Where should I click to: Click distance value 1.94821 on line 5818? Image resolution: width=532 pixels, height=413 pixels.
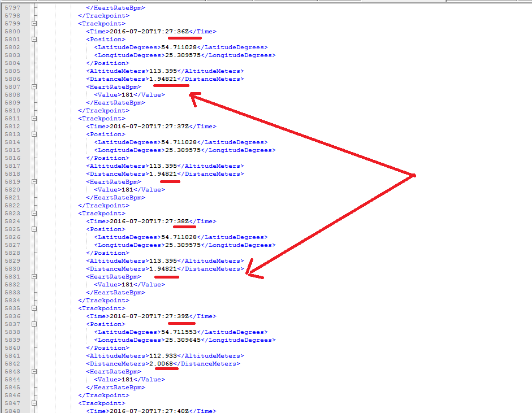[163, 174]
